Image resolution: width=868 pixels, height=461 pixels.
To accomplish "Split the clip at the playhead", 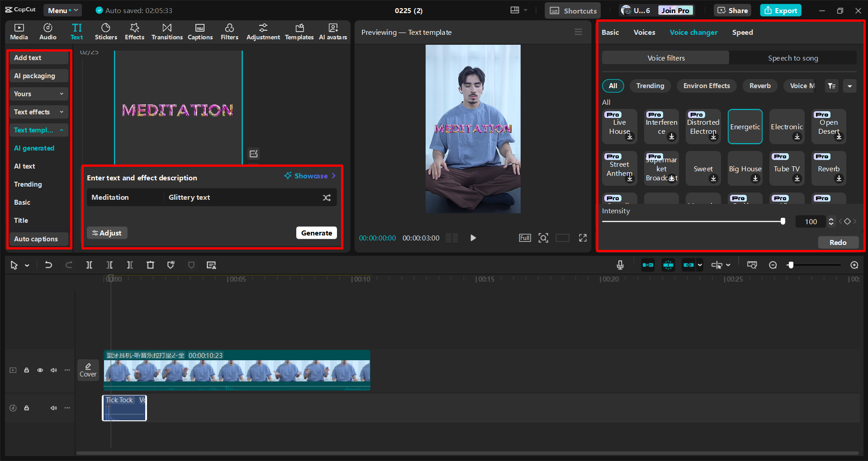I will [89, 265].
